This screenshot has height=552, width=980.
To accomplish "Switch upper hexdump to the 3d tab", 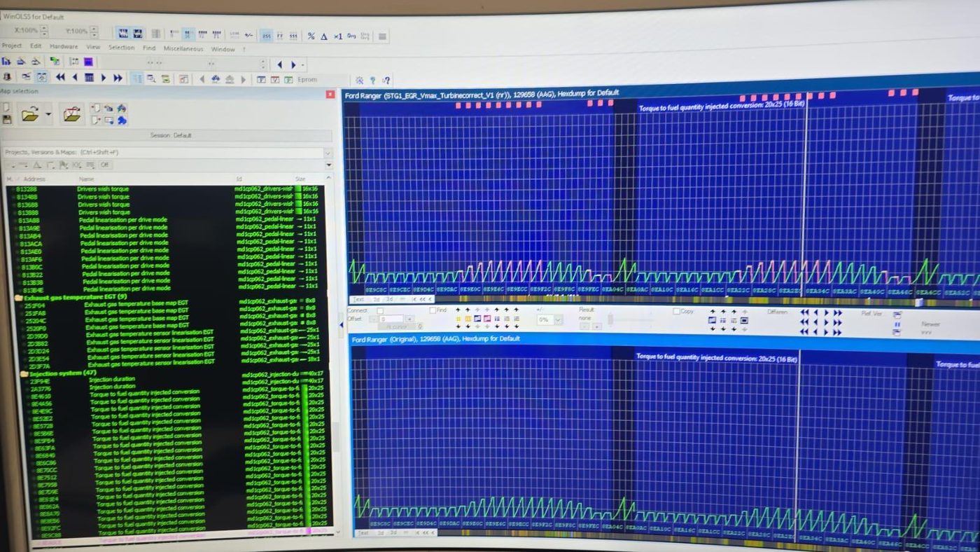I will [391, 299].
